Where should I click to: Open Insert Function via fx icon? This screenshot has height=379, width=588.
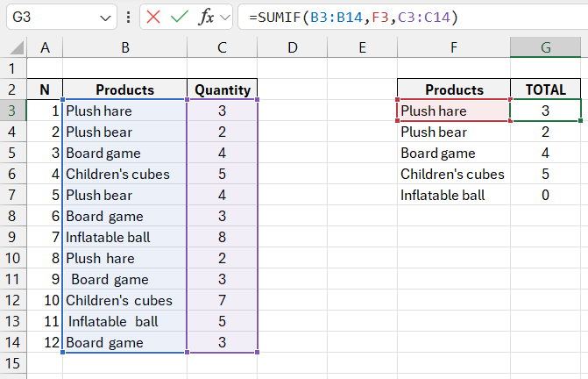pyautogui.click(x=206, y=18)
